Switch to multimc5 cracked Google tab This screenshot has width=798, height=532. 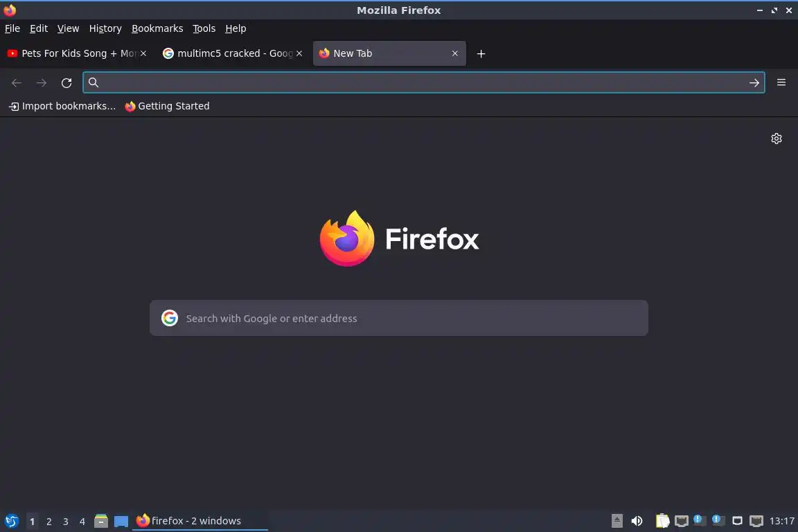(232, 53)
